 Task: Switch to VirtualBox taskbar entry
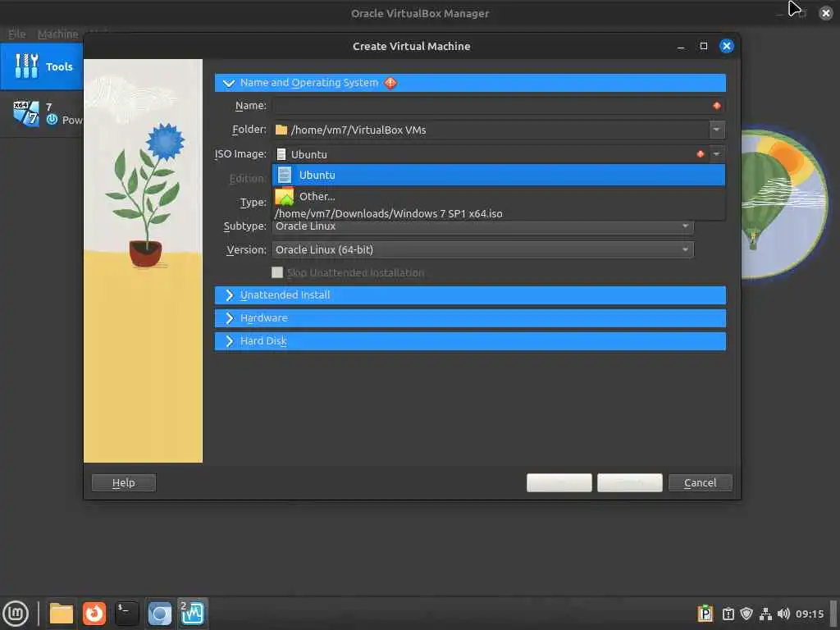[193, 614]
